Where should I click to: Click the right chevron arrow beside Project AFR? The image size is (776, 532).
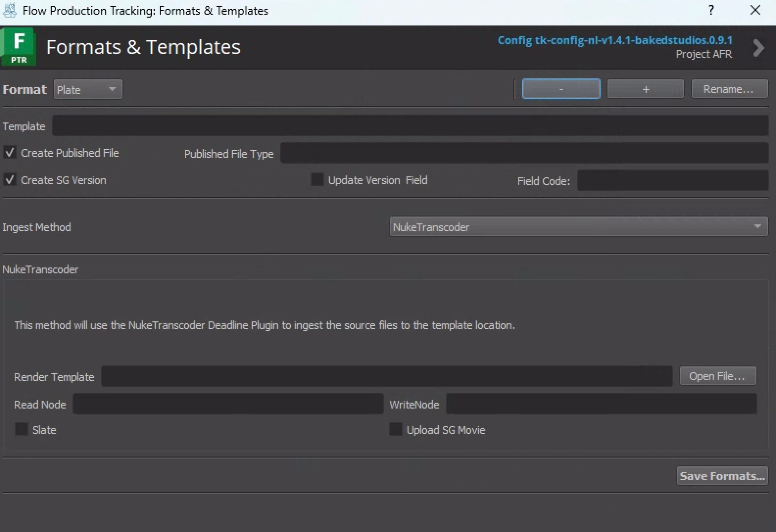pos(758,48)
